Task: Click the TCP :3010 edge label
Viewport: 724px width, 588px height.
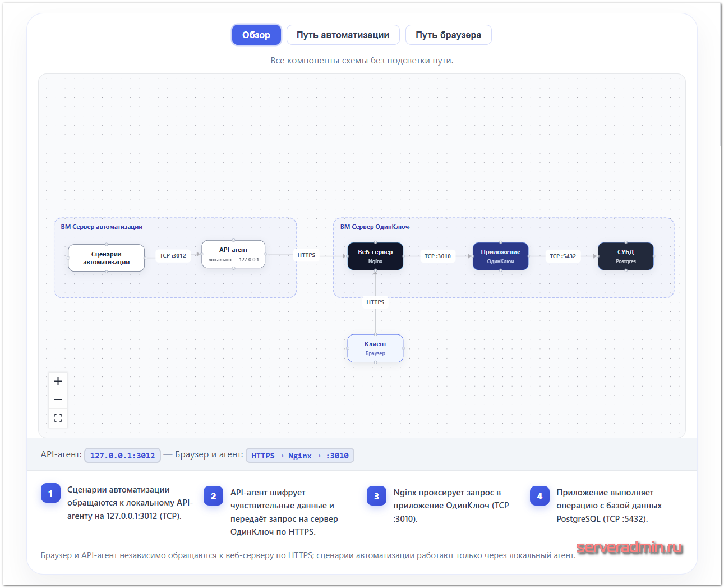Action: tap(437, 256)
